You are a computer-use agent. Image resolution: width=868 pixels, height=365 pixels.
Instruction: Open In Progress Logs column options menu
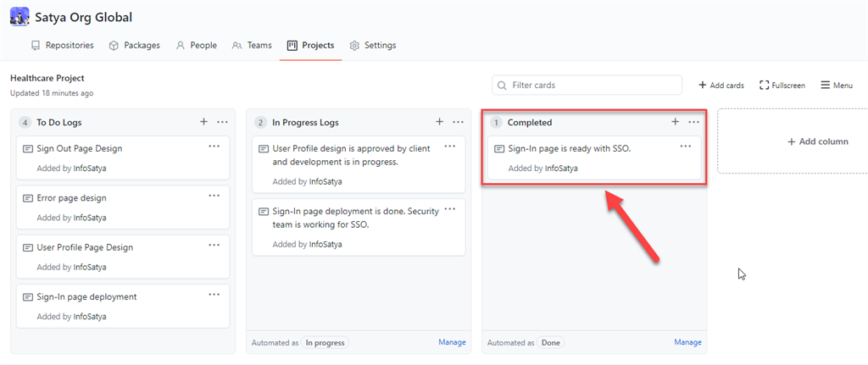458,122
